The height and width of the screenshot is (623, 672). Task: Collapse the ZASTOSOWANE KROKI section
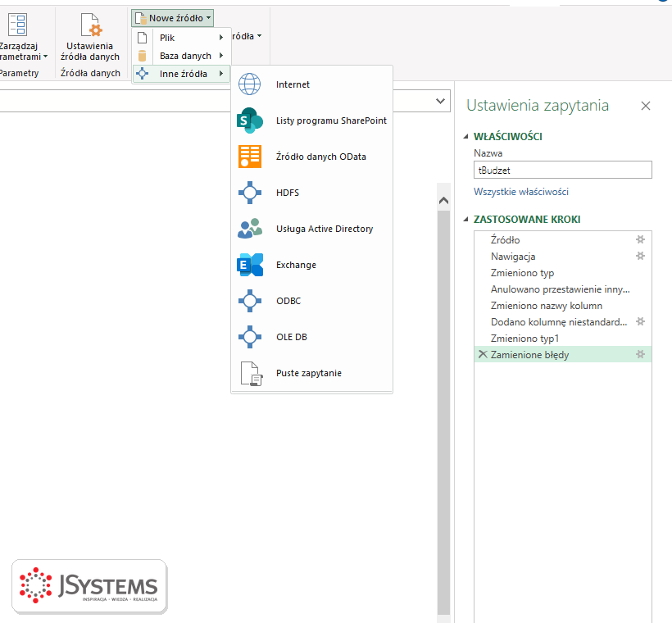tap(466, 220)
